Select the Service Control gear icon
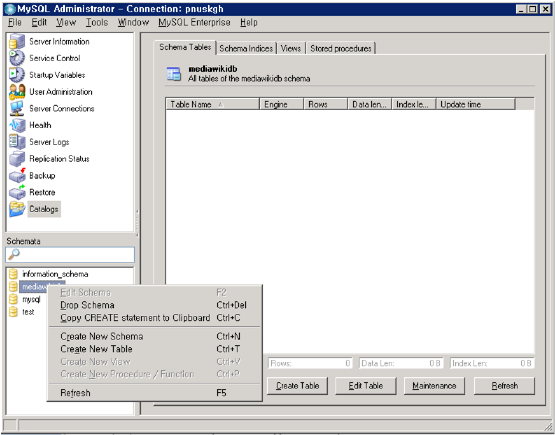555x435 pixels. pos(17,58)
